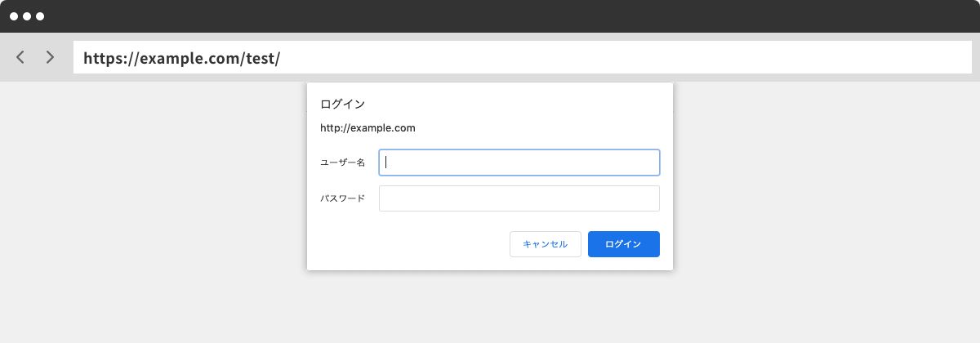Cancel the dialog with キャンセル button

click(x=546, y=244)
